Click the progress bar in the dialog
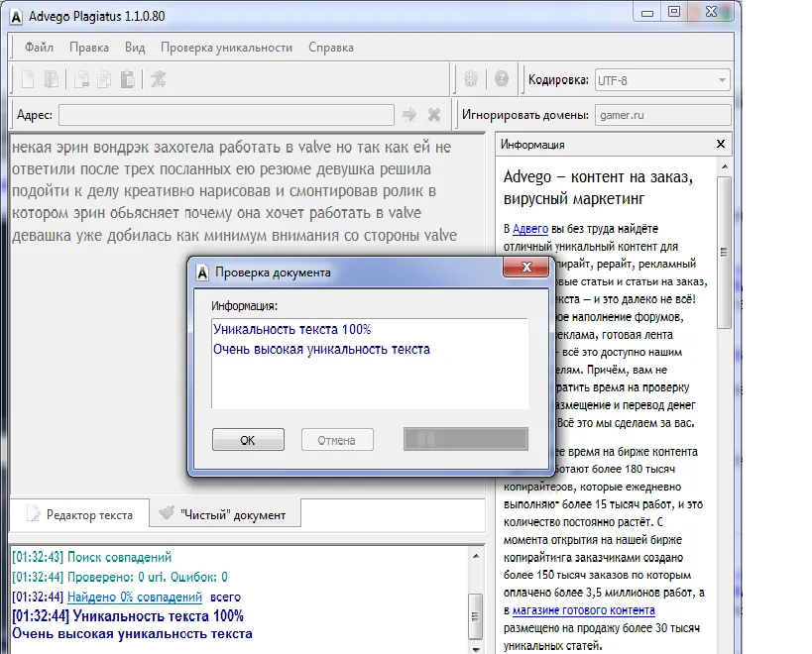This screenshot has height=654, width=812. (465, 439)
